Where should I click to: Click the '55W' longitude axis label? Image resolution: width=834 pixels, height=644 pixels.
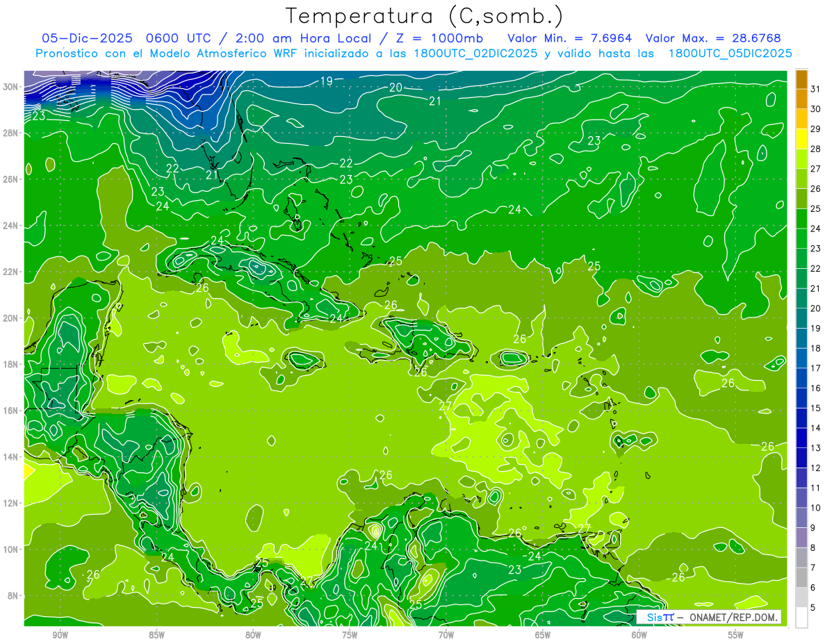click(735, 634)
